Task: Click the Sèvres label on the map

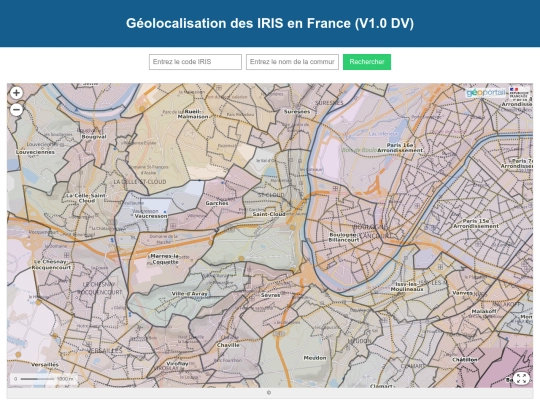Action: pos(271,295)
